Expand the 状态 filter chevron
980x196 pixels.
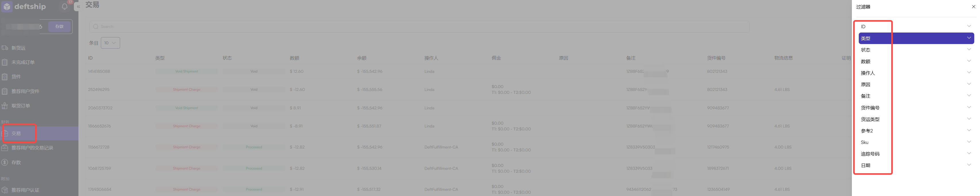[x=969, y=50]
